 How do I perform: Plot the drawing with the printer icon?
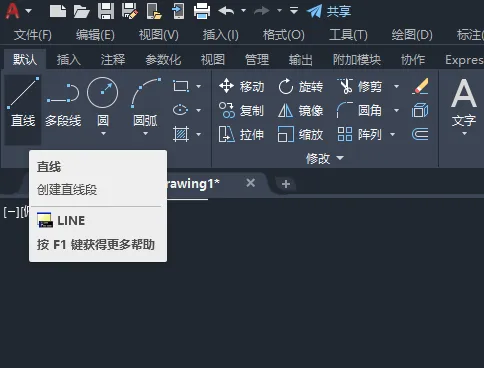click(x=202, y=11)
